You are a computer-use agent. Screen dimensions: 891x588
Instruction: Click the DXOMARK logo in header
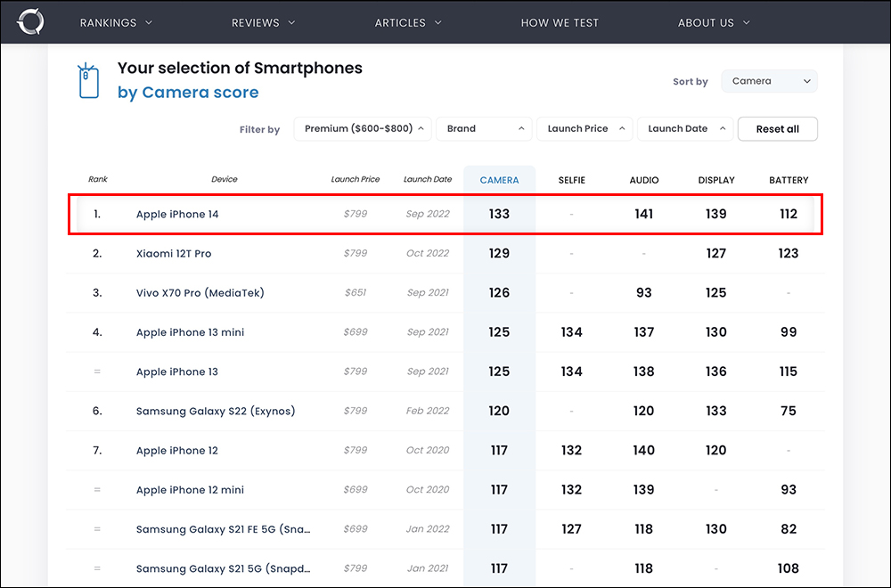tap(30, 21)
